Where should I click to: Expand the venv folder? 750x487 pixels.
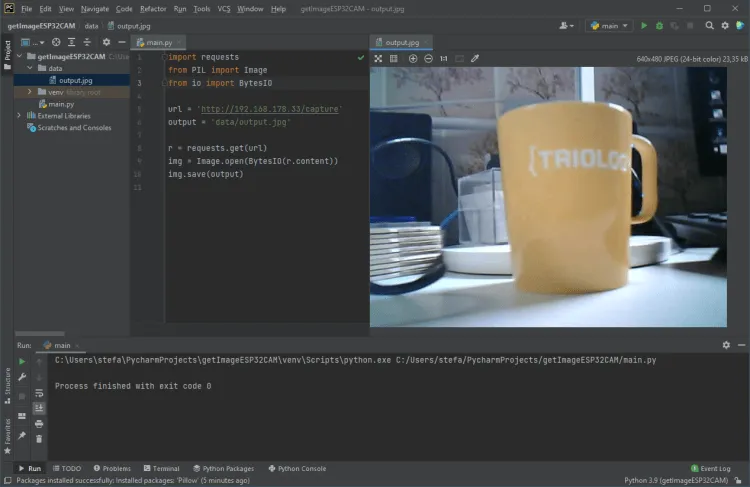[30, 92]
